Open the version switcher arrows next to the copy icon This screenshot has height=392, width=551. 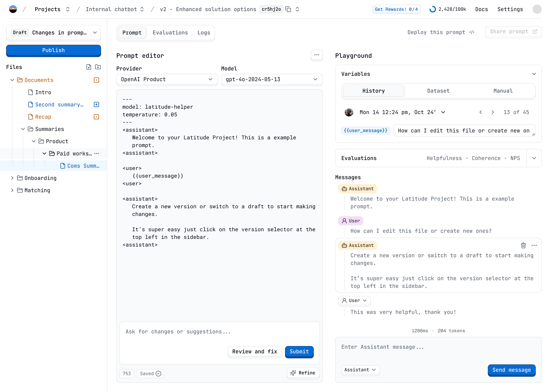pyautogui.click(x=297, y=9)
